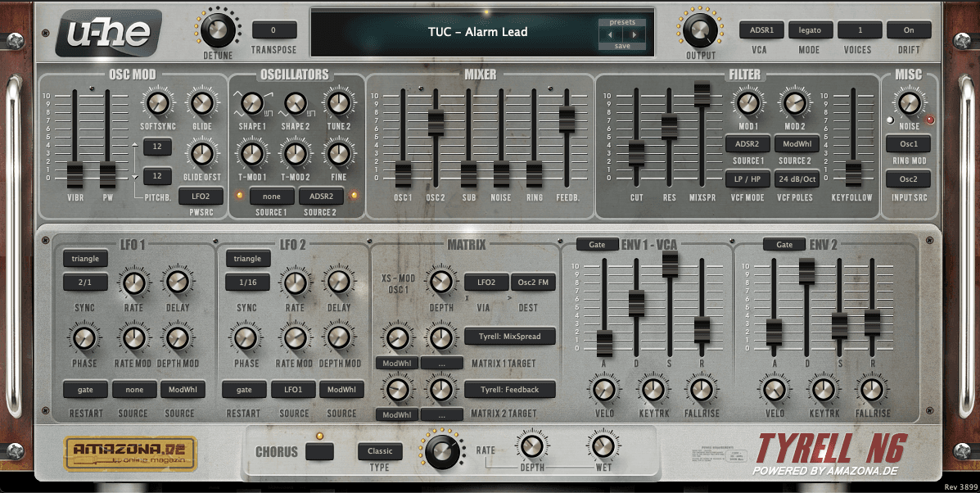The height and width of the screenshot is (493, 980).
Task: Click the u-he logo
Action: click(x=108, y=33)
